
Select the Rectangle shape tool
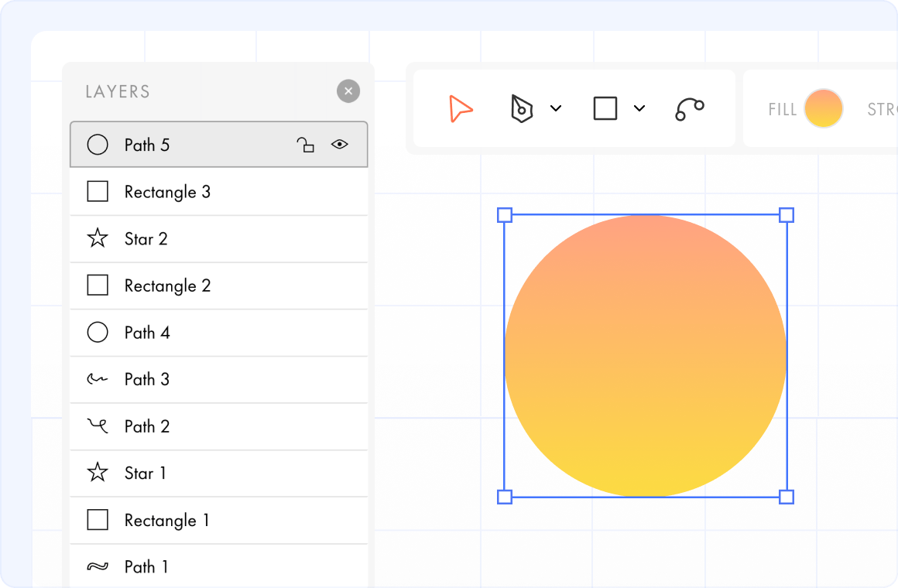605,108
